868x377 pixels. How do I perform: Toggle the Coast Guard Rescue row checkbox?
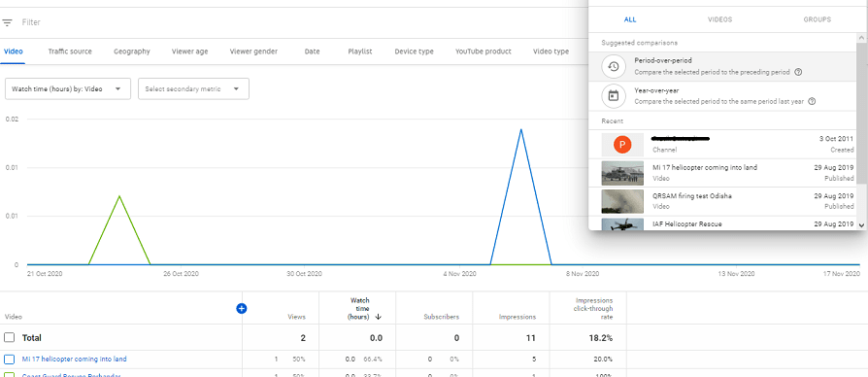click(9, 375)
